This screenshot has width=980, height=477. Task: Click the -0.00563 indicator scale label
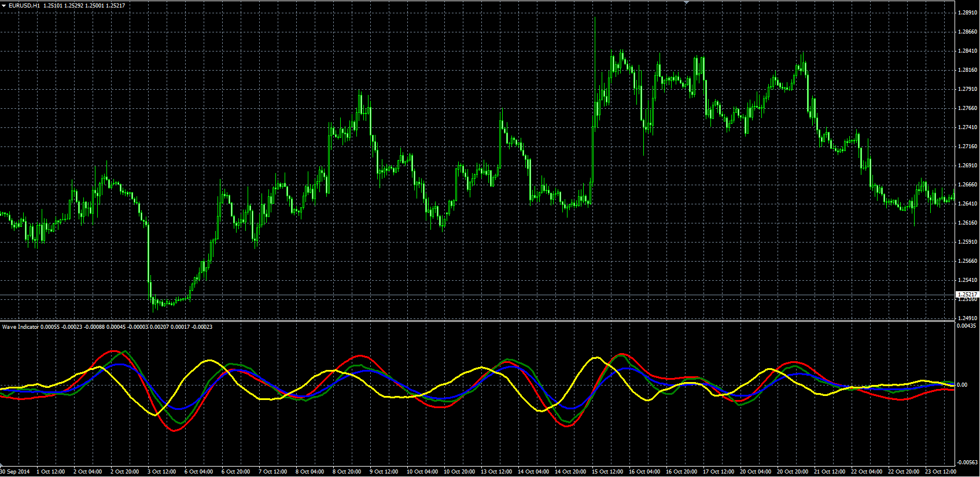click(x=967, y=463)
